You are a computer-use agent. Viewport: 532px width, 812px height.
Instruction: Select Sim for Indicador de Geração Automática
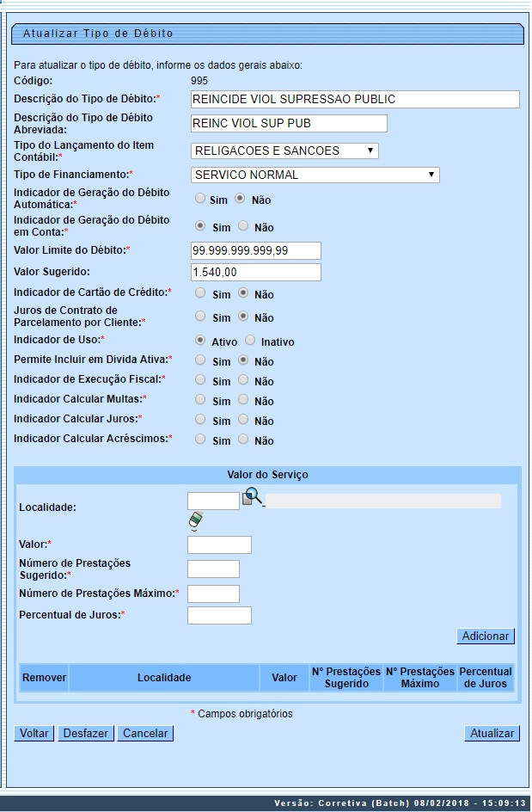pyautogui.click(x=200, y=198)
